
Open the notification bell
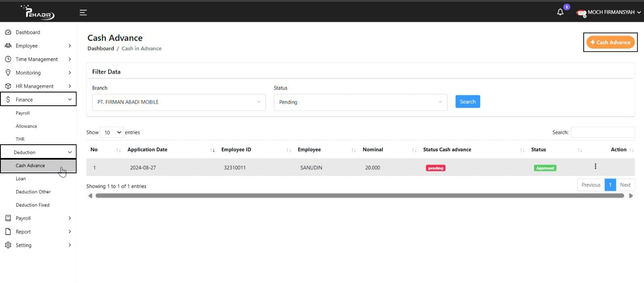tap(560, 12)
